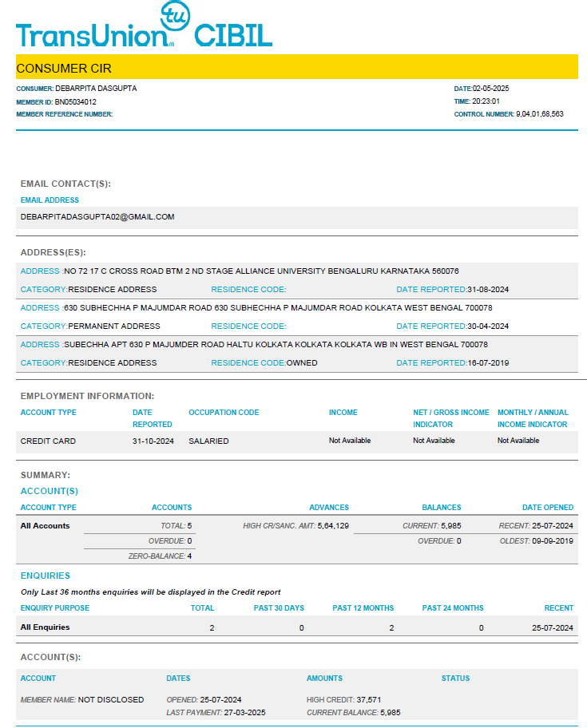Click OPENED: 25-07-2024 date
587x728 pixels.
point(204,700)
